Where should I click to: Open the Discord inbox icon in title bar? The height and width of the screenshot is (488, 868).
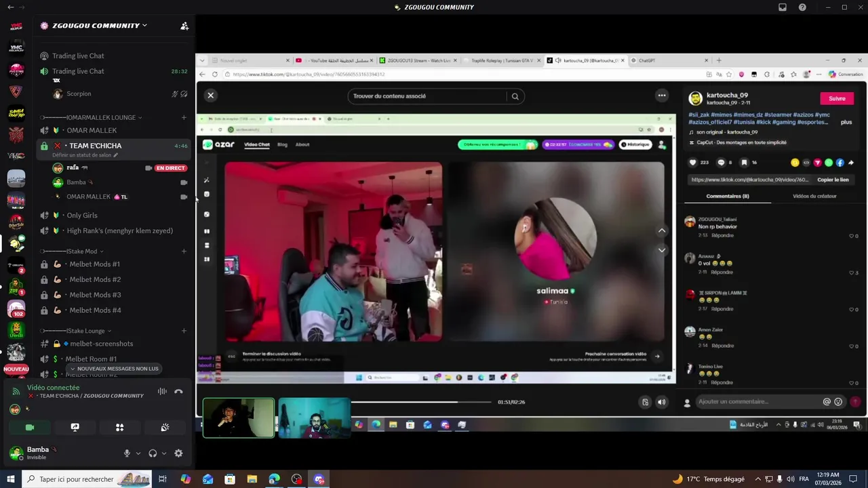pos(783,7)
